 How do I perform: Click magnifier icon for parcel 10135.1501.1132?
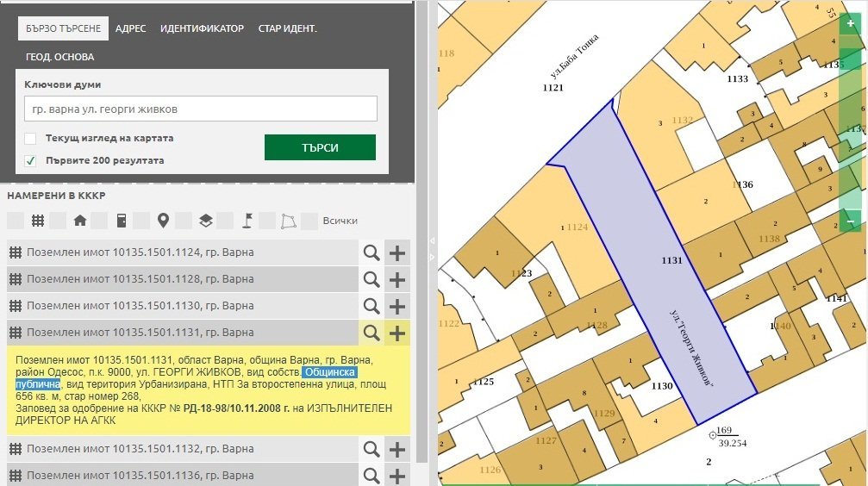coord(372,449)
